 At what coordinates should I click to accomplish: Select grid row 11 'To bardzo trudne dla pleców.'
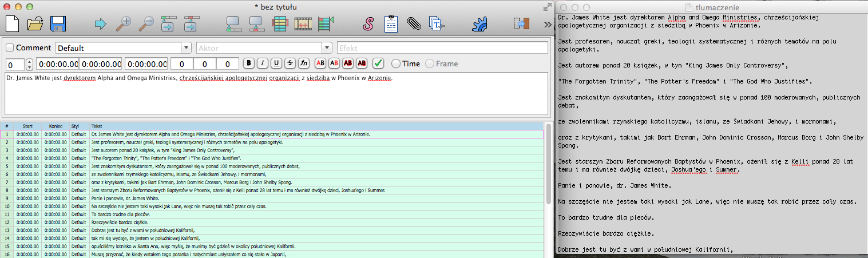tap(271, 214)
